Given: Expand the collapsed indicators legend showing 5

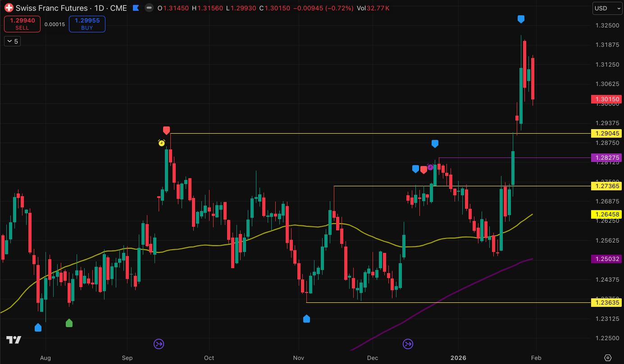Looking at the screenshot, I should click(x=12, y=41).
